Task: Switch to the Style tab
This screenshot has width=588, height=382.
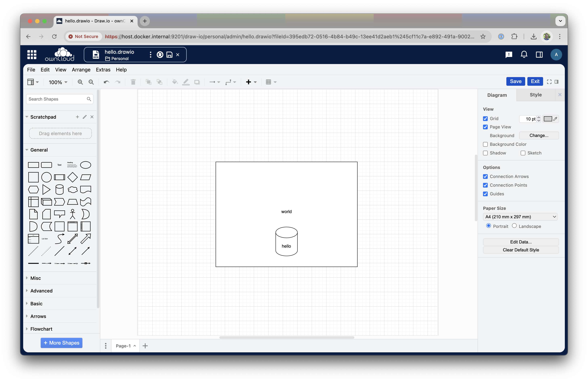Action: coord(536,95)
